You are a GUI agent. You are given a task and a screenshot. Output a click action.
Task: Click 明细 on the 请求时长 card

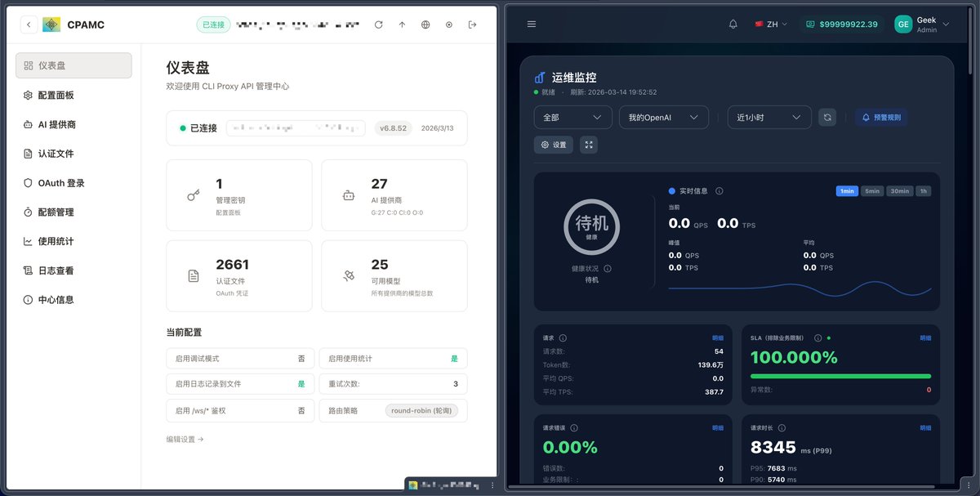(925, 427)
